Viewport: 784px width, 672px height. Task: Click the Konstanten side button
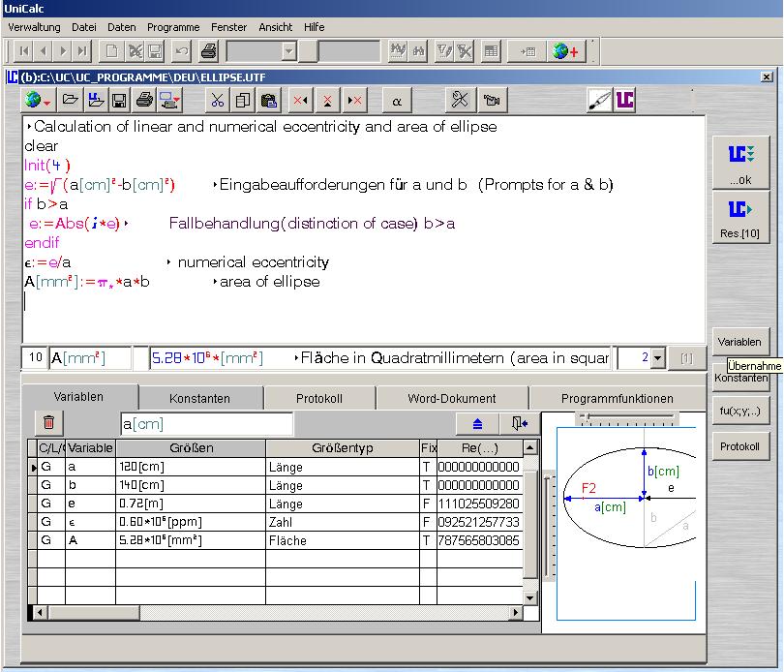coord(740,378)
